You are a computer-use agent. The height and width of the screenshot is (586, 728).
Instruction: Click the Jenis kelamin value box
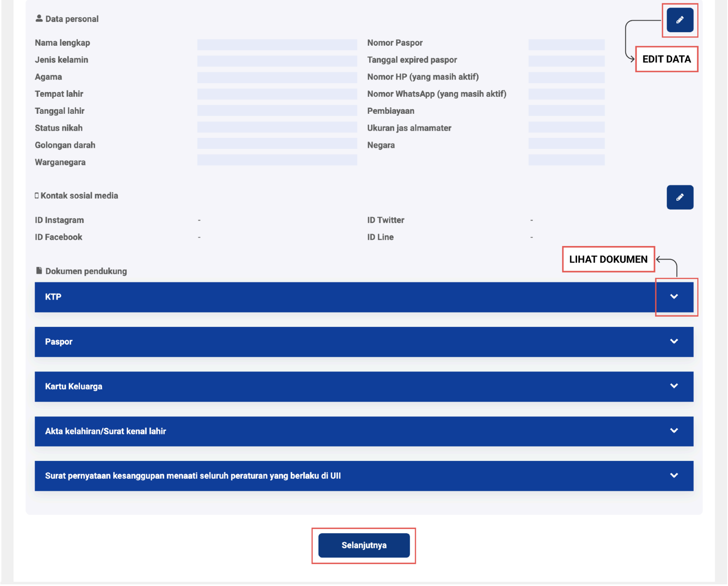tap(277, 61)
